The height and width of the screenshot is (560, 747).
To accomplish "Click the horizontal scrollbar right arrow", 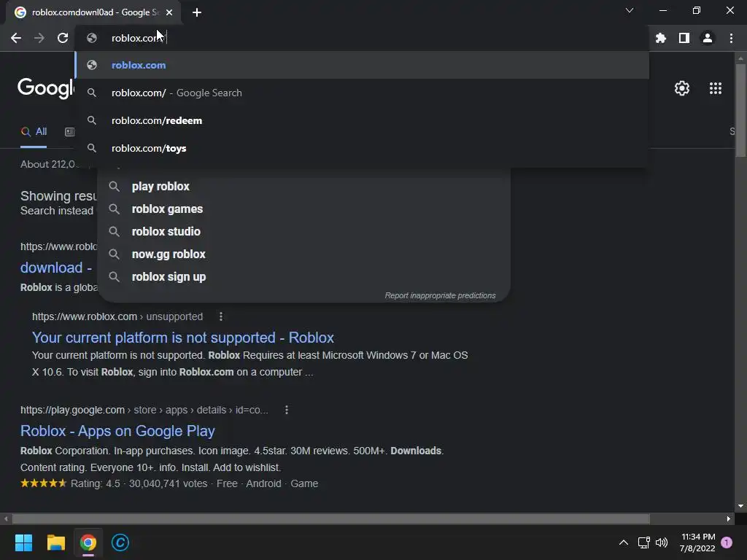I will (x=729, y=518).
